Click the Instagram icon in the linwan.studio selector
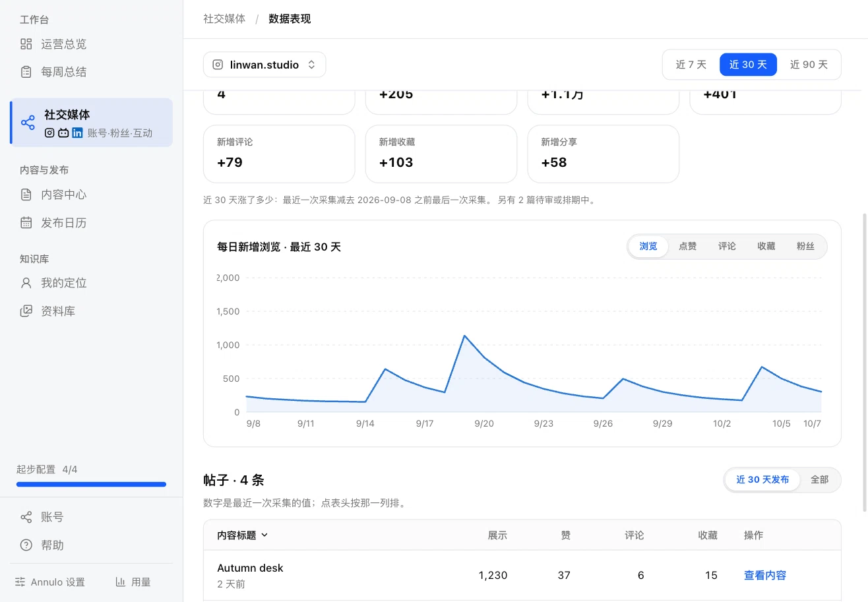Viewport: 868px width, 602px height. [x=218, y=65]
